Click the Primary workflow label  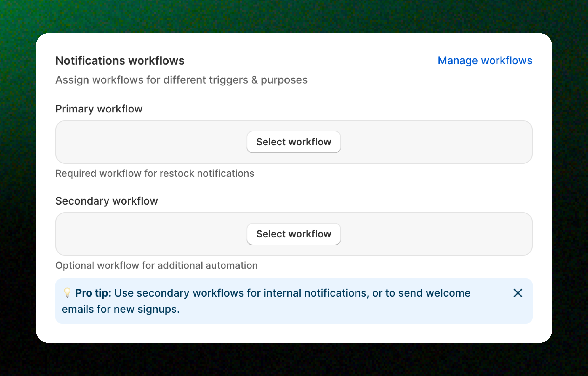(x=99, y=109)
